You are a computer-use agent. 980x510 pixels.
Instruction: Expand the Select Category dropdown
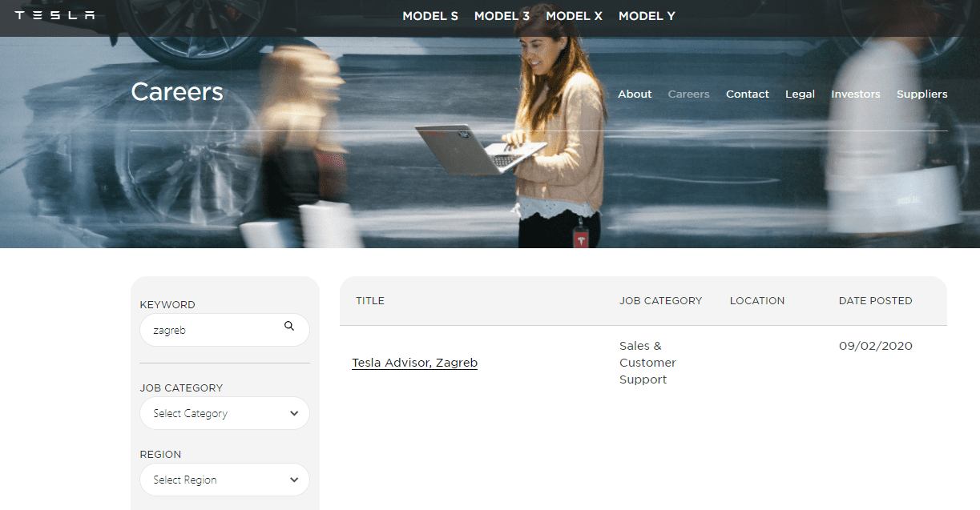point(224,413)
